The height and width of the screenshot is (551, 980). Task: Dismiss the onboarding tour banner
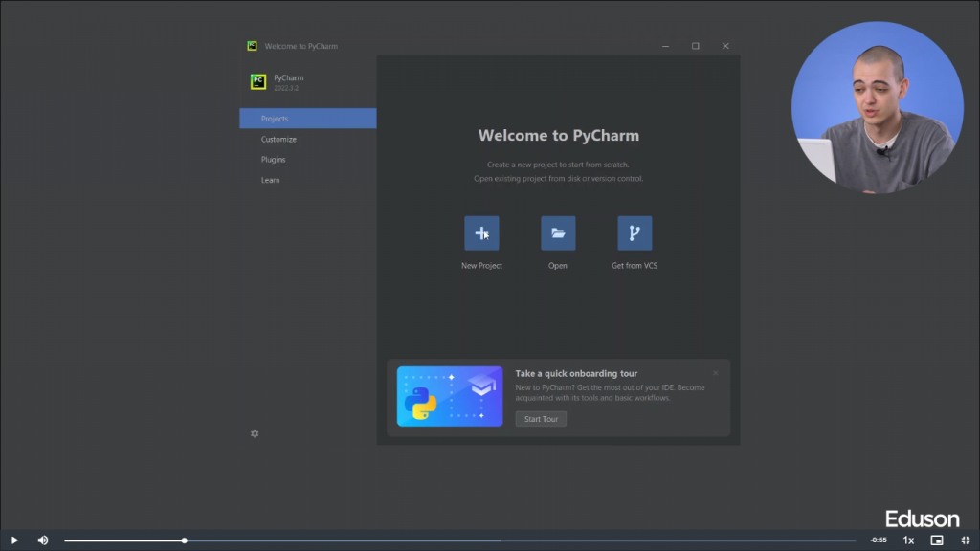click(716, 373)
